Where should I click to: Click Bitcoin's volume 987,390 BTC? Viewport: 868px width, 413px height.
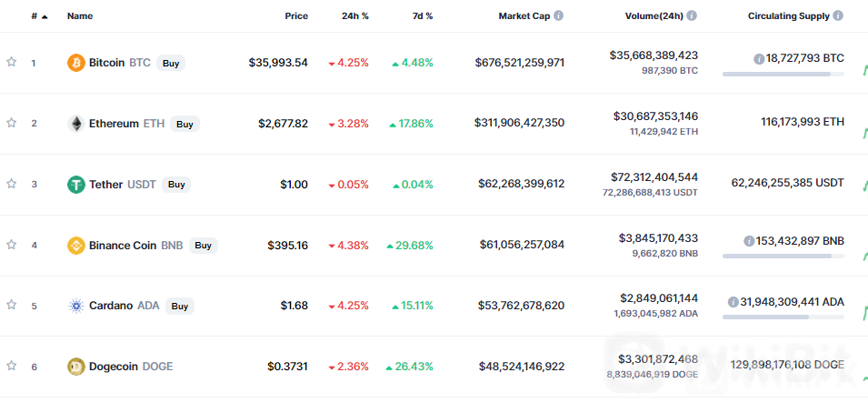pyautogui.click(x=670, y=71)
